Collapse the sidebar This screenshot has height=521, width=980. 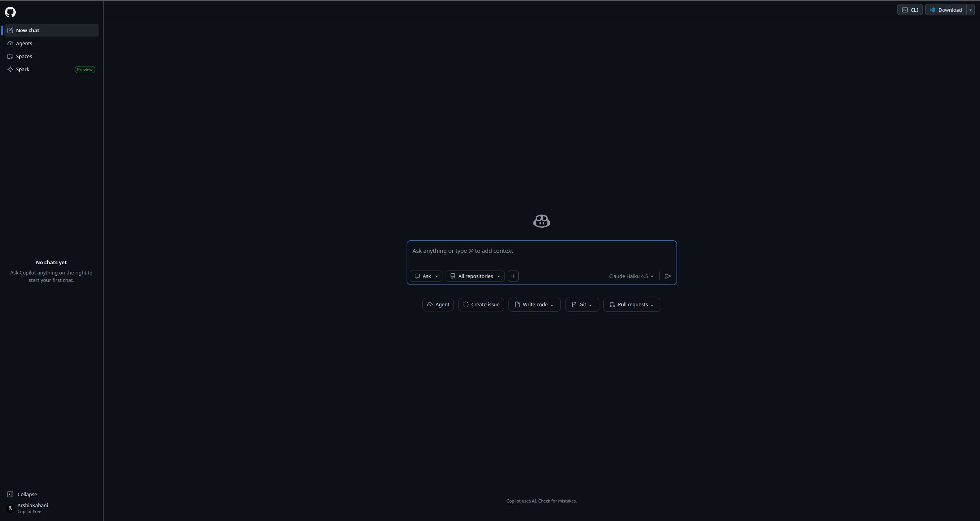[x=22, y=494]
